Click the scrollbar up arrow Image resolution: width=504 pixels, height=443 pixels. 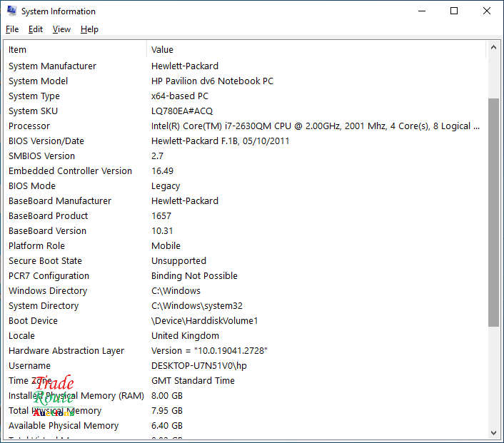pyautogui.click(x=494, y=48)
